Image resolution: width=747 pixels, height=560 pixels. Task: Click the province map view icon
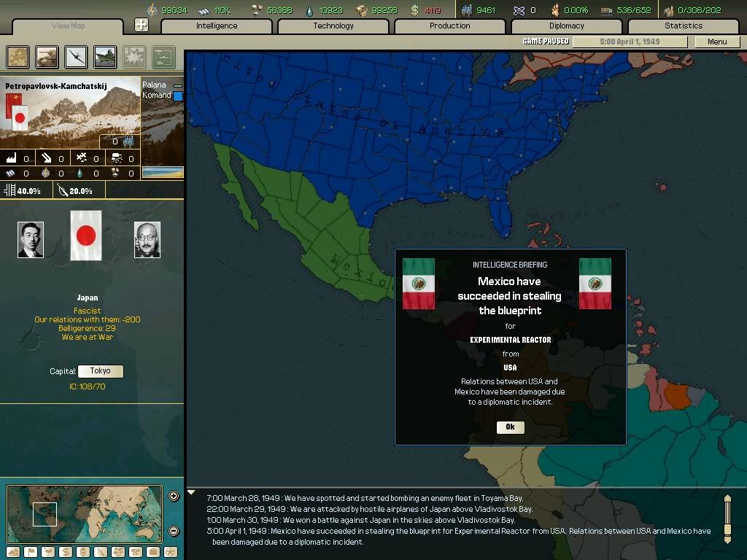tap(18, 56)
